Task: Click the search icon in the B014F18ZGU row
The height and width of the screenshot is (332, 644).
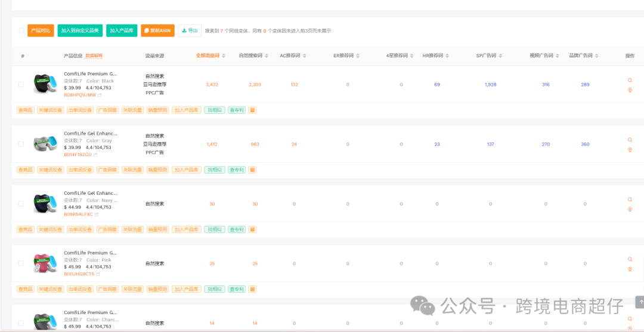Action: [630, 139]
